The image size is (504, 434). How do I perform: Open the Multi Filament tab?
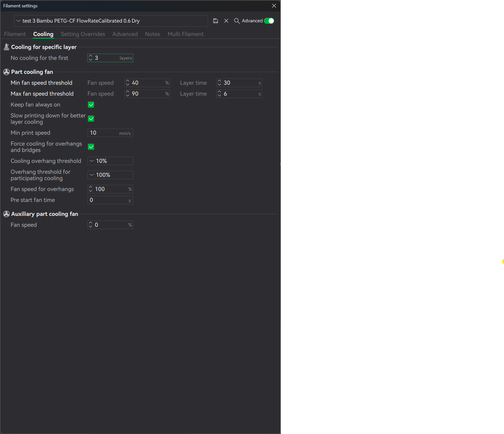point(185,34)
